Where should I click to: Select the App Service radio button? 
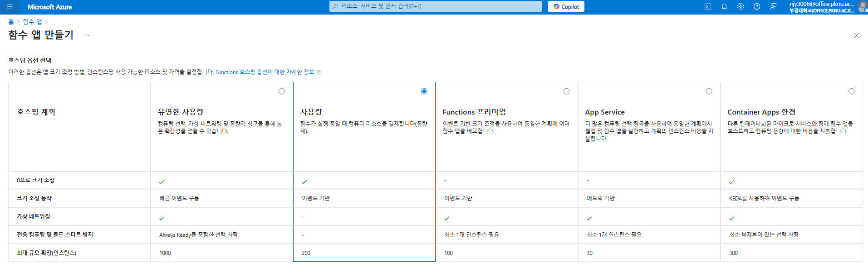pyautogui.click(x=709, y=91)
